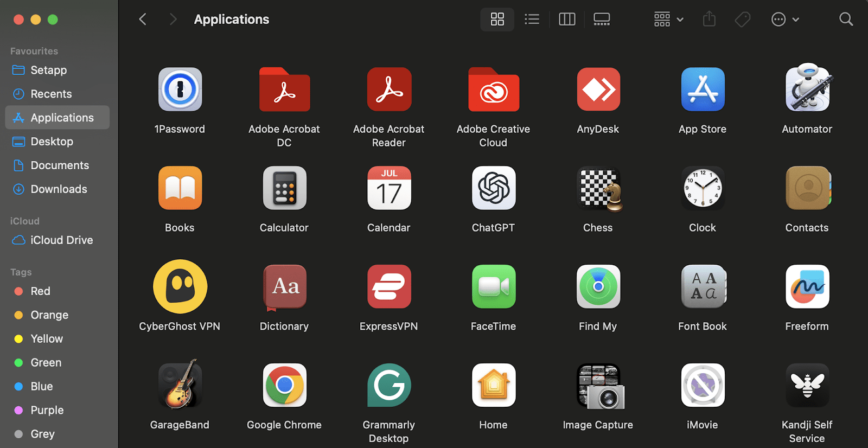The image size is (868, 448).
Task: Click the search magnifying glass
Action: click(x=846, y=20)
